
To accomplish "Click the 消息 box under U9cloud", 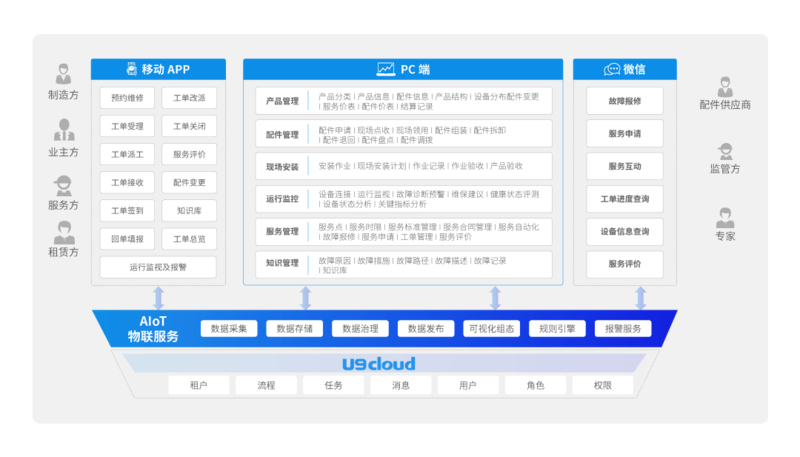I will point(401,385).
